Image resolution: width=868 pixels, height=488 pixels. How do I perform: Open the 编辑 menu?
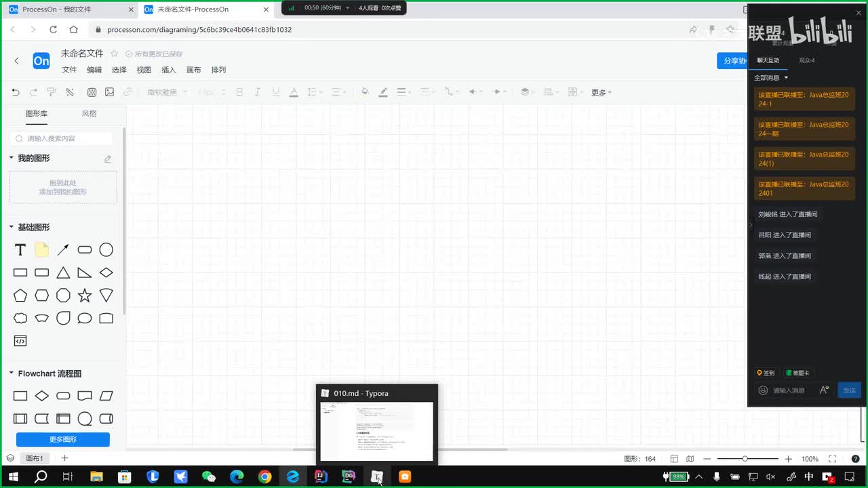tap(94, 70)
